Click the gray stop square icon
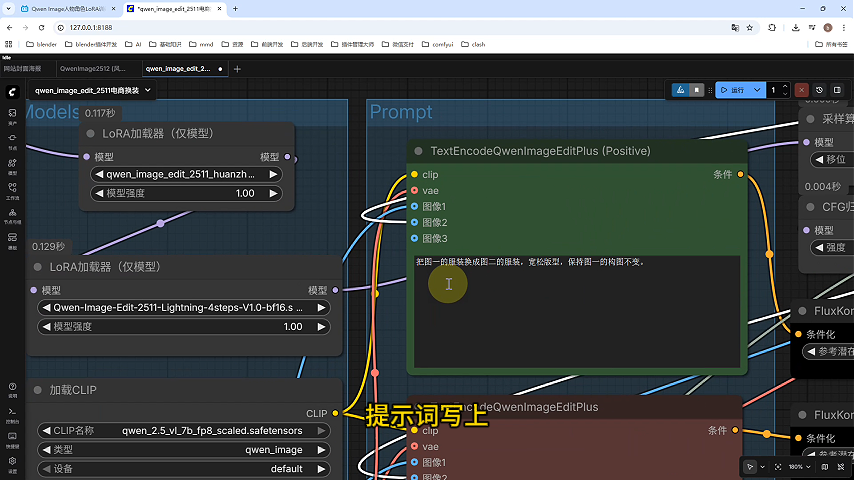Image resolution: width=854 pixels, height=480 pixels. pos(697,90)
